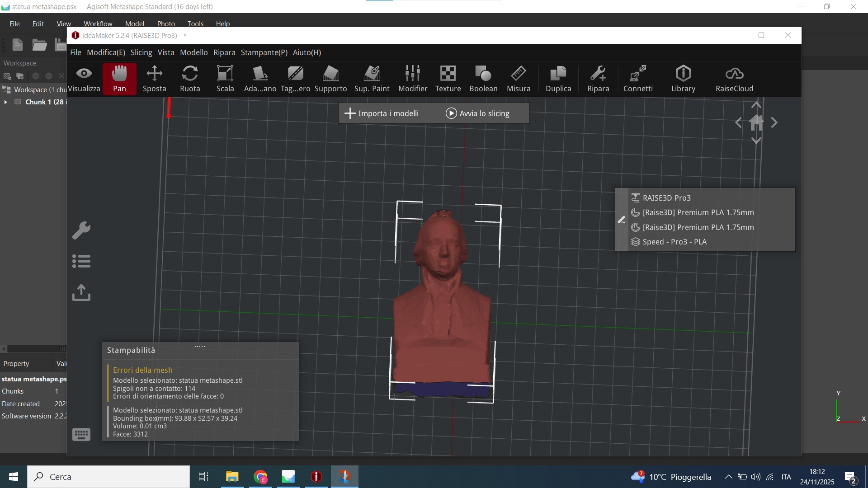Click the Avvia lo slicing button
This screenshot has height=488, width=868.
477,113
